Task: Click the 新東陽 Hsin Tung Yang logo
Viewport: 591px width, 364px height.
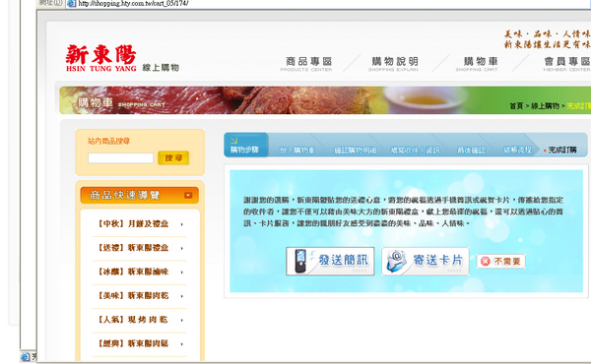Action: [101, 58]
